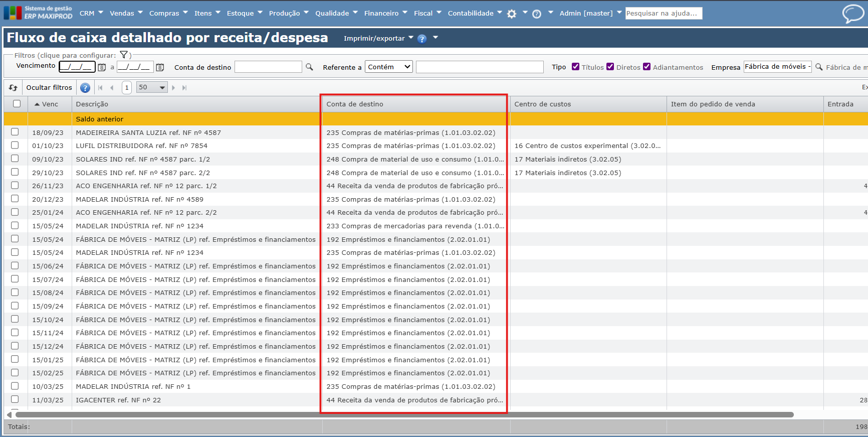Focus the Referente a text field
Screen dimensions: 868x437
pyautogui.click(x=480, y=67)
